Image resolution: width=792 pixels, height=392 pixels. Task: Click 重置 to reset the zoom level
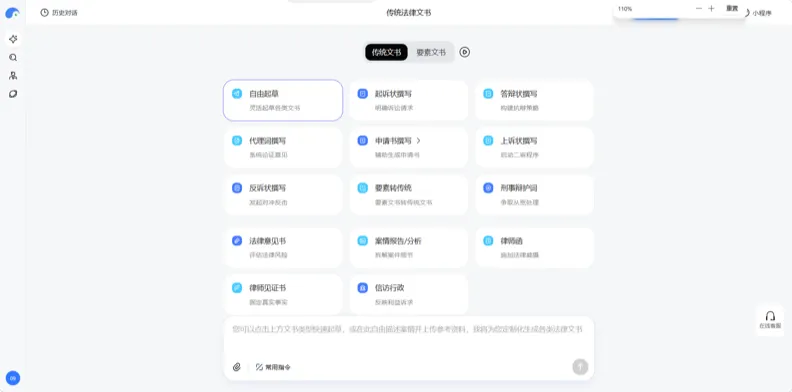(732, 9)
